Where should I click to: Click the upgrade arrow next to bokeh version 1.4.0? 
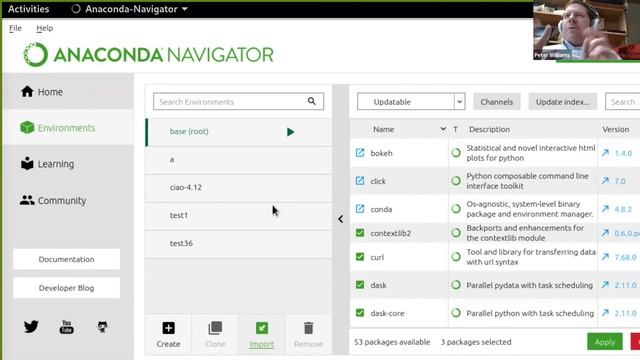click(605, 153)
